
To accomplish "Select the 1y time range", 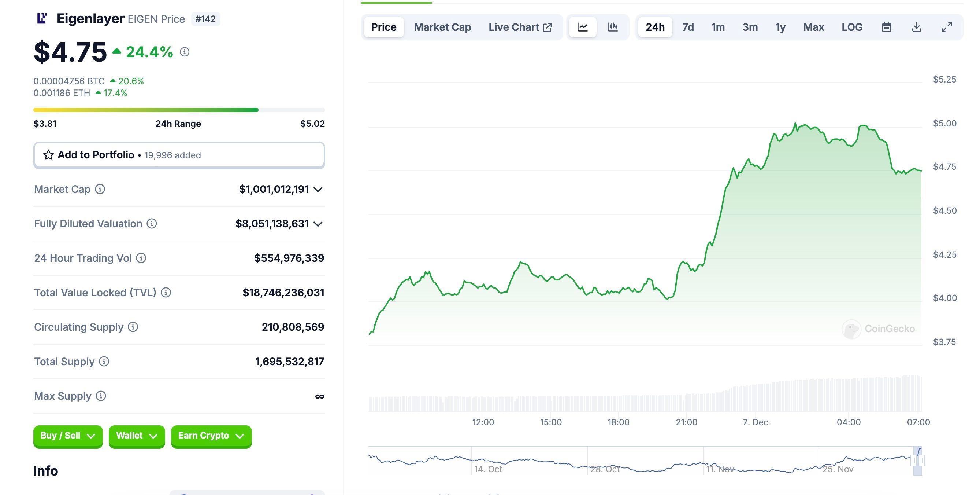I will [x=780, y=27].
